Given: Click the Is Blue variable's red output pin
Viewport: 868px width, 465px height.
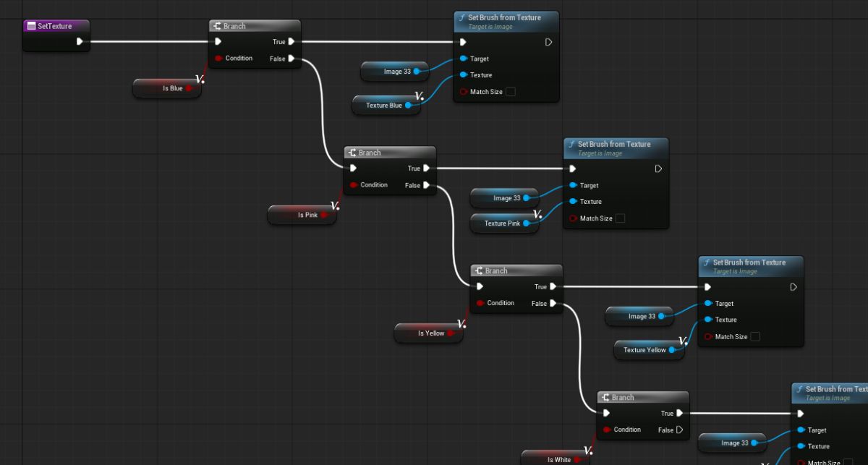Looking at the screenshot, I should 189,88.
